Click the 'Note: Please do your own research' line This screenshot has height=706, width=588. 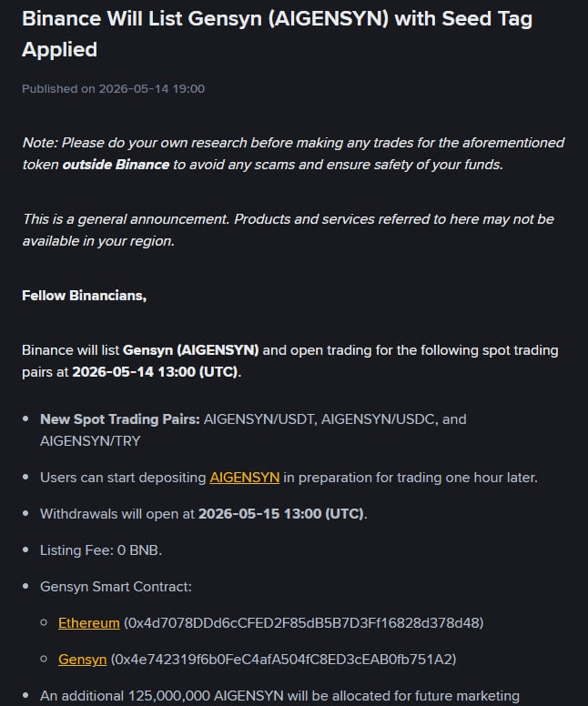[x=293, y=154]
